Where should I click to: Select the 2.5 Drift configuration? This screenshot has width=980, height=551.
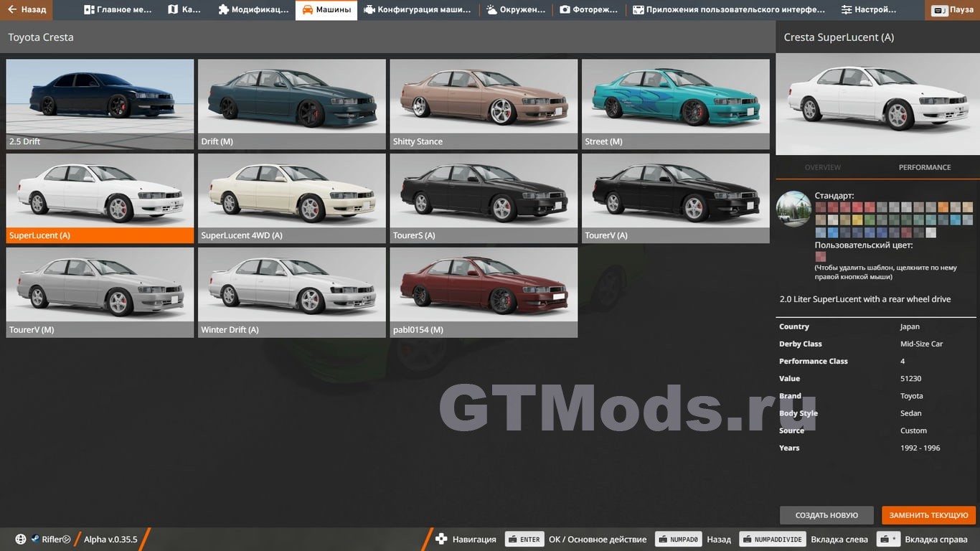(x=100, y=104)
